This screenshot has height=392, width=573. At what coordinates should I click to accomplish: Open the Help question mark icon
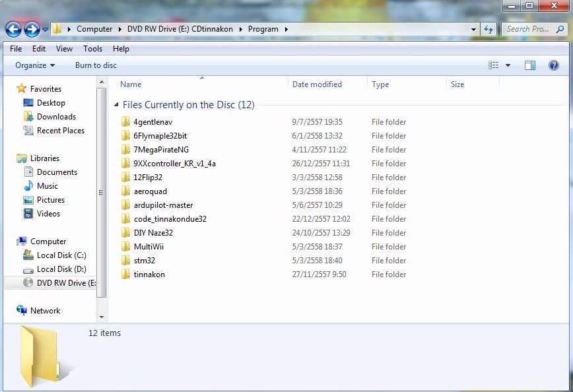[x=553, y=65]
